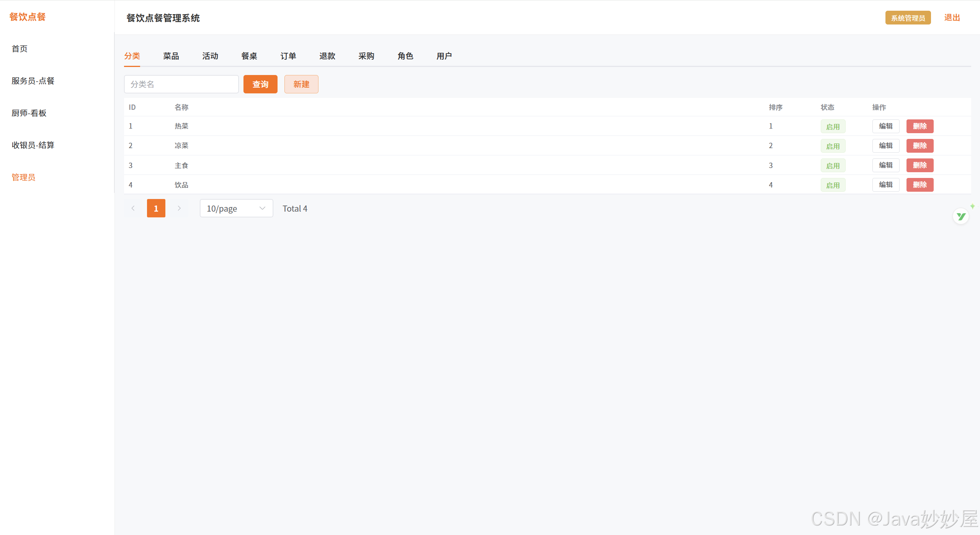The width and height of the screenshot is (980, 535).
Task: Edit the 热菜 category row
Action: tap(885, 126)
